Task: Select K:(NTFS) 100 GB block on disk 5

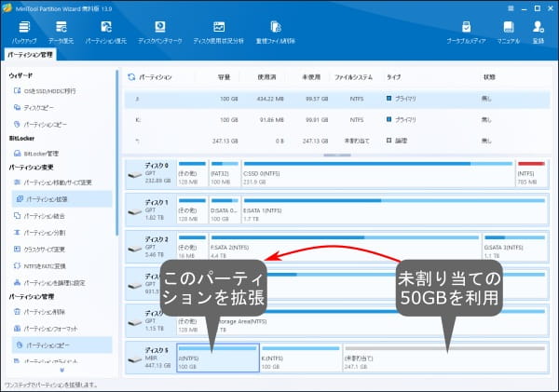Action: coord(301,358)
